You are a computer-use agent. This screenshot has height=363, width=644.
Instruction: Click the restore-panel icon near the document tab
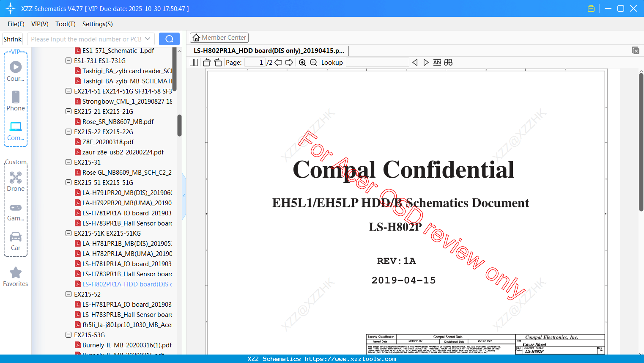636,50
